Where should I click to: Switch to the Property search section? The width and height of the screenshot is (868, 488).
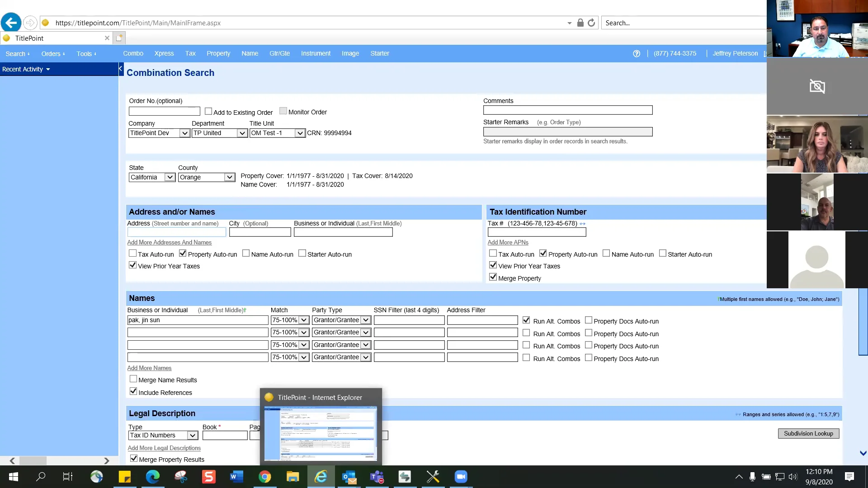click(x=218, y=53)
